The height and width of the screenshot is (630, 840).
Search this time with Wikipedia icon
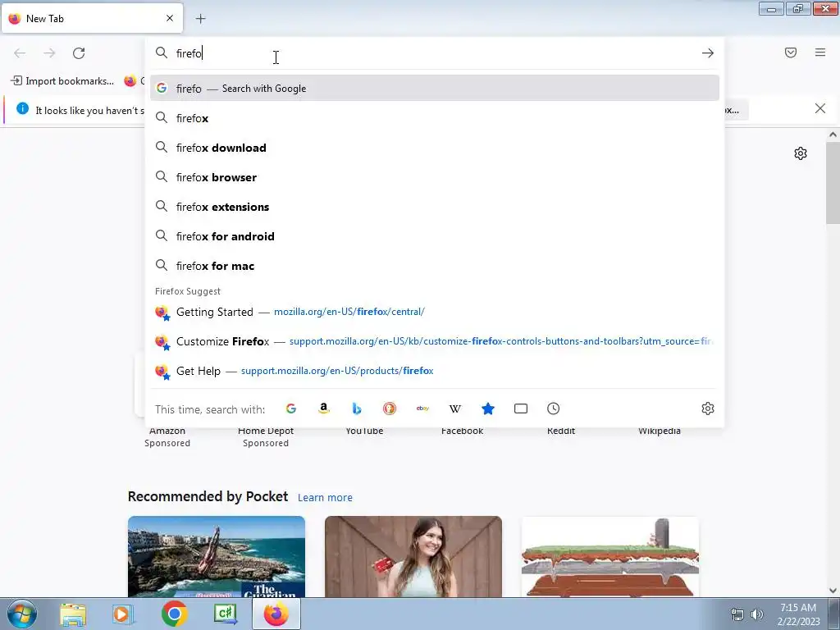click(454, 409)
